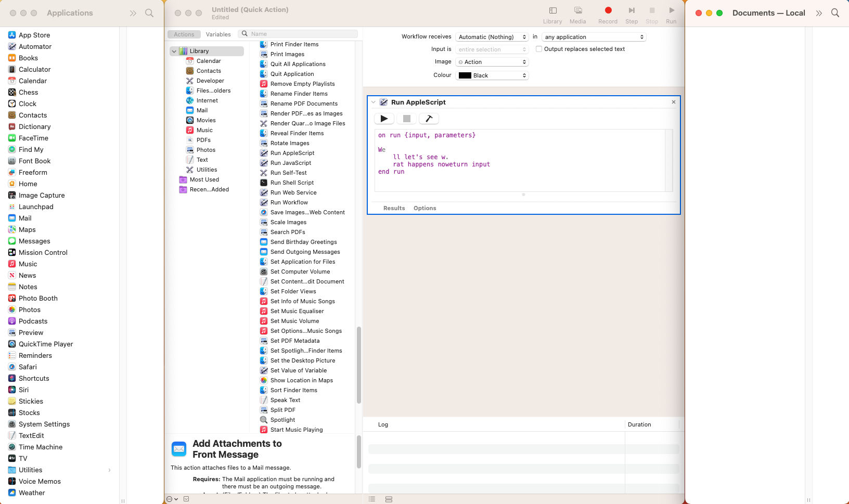Close the Run AppleScript action
Screen dimensions: 849x504
[x=674, y=102]
